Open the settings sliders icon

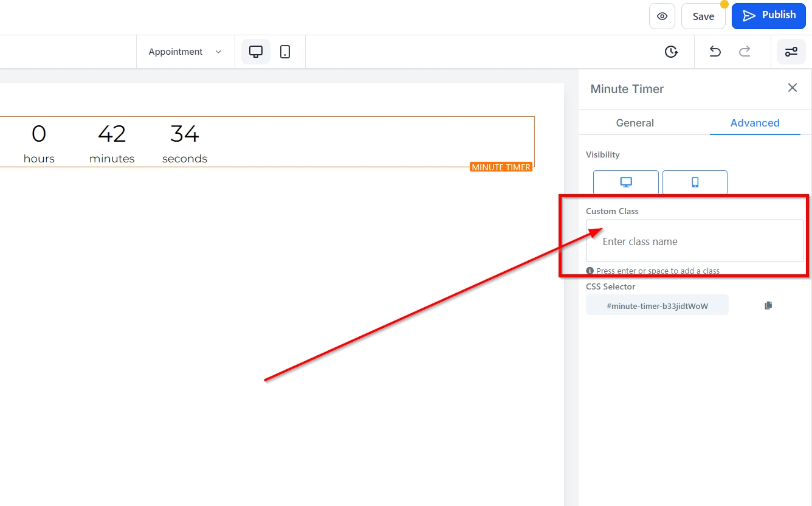pyautogui.click(x=791, y=52)
